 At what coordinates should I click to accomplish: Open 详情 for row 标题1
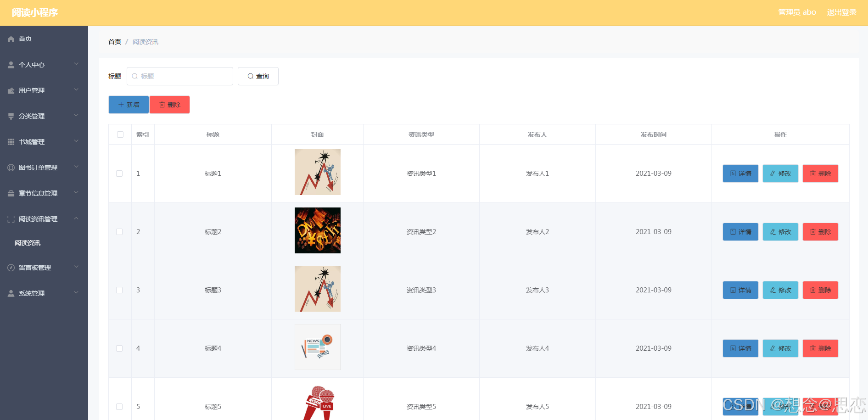click(x=740, y=174)
